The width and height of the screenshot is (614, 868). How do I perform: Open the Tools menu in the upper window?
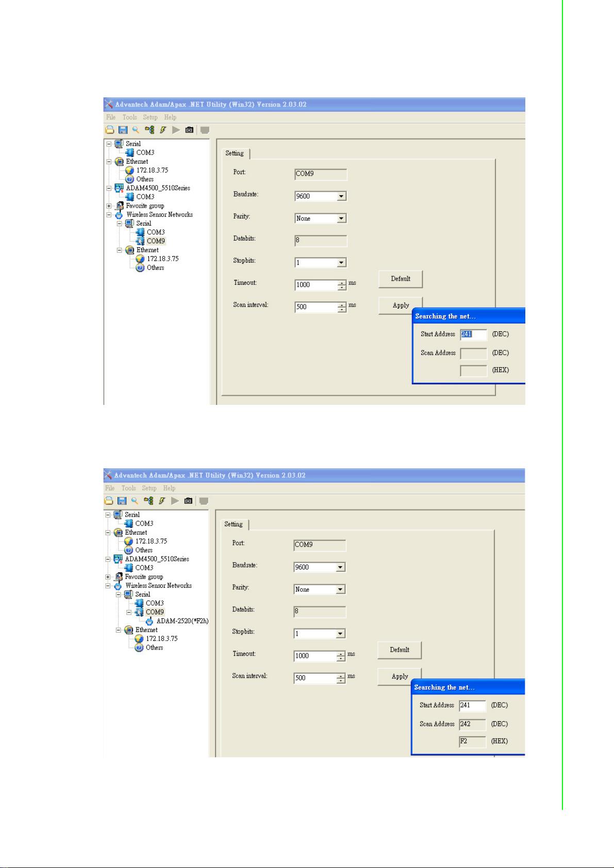click(x=130, y=117)
